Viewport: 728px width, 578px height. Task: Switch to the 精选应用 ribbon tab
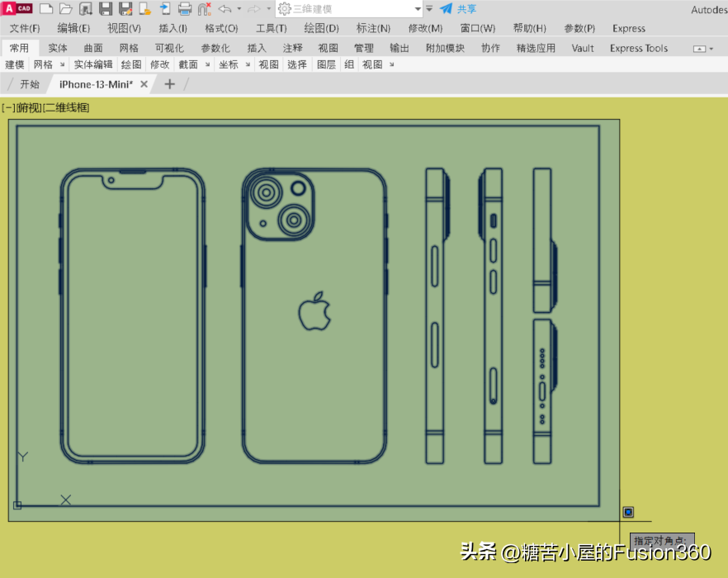click(536, 48)
